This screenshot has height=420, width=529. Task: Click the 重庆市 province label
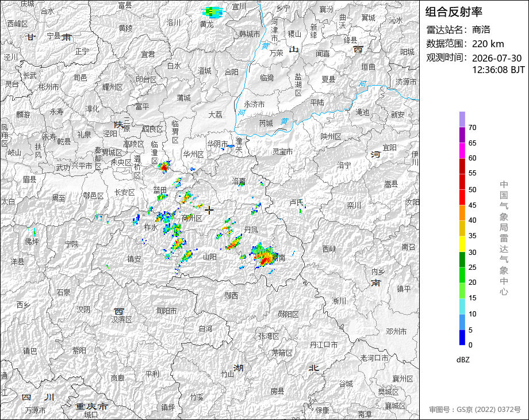92,406
